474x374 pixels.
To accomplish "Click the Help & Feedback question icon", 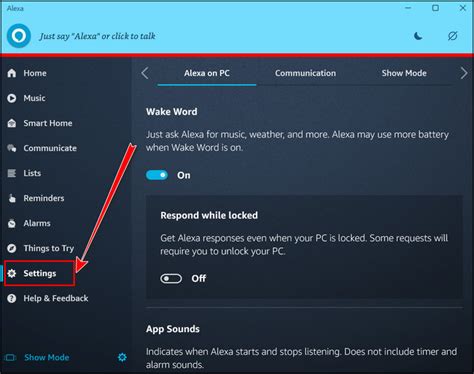I will (12, 298).
